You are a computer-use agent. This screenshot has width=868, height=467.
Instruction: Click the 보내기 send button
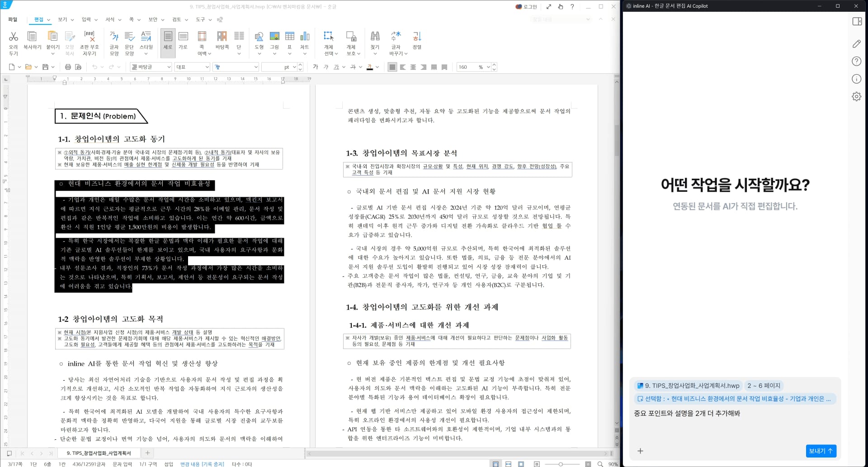821,451
